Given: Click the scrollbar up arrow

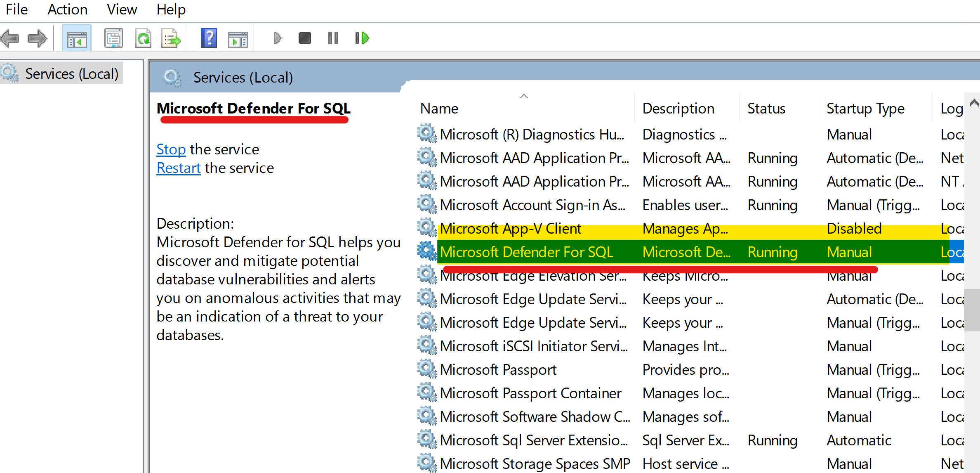Looking at the screenshot, I should click(x=975, y=103).
